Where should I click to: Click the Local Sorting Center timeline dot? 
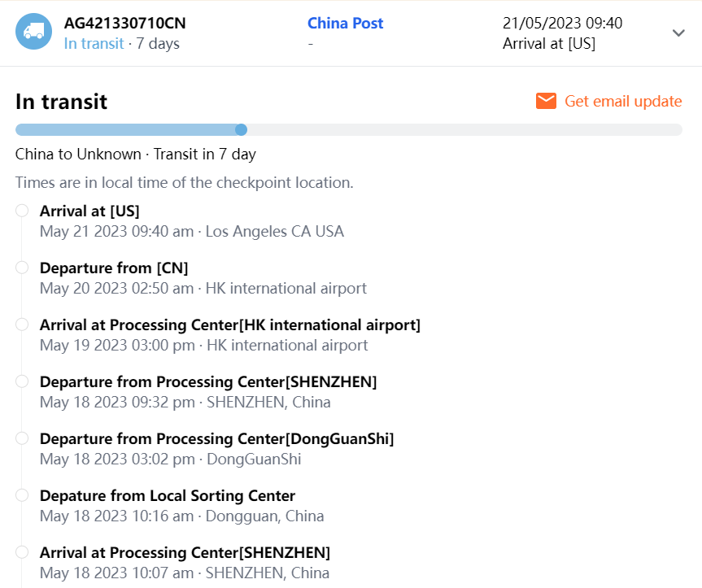click(22, 495)
